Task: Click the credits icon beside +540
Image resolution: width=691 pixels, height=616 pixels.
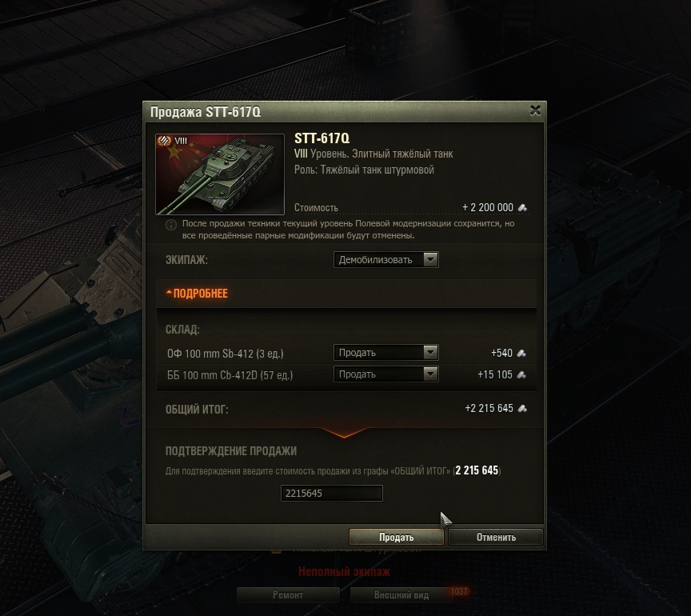Action: [521, 353]
